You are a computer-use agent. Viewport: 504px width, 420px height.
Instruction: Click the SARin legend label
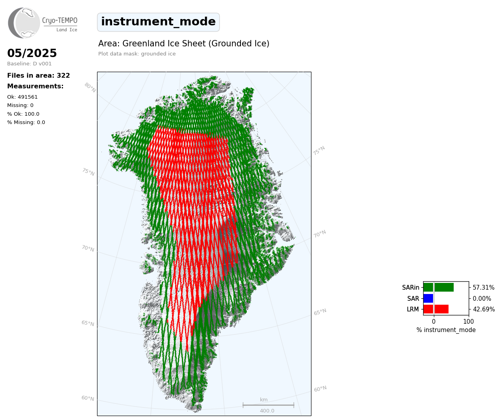[410, 288]
